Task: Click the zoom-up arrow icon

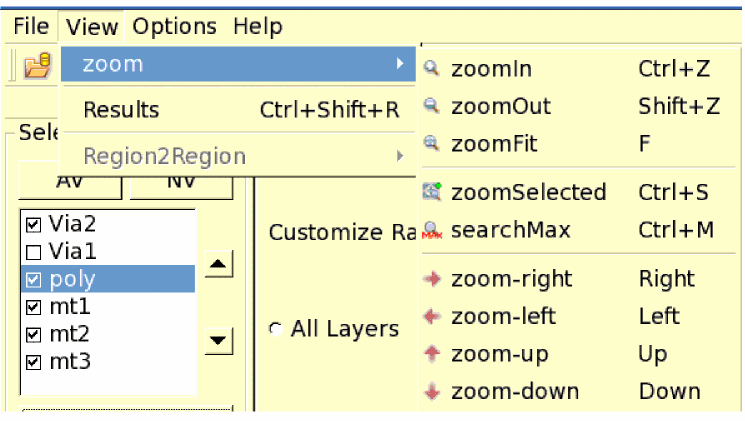Action: click(x=432, y=354)
